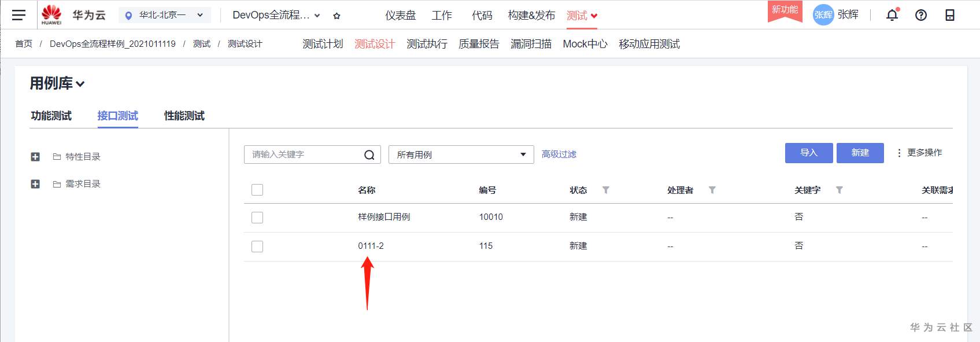Go to 仪表盘 in top nav

click(401, 16)
